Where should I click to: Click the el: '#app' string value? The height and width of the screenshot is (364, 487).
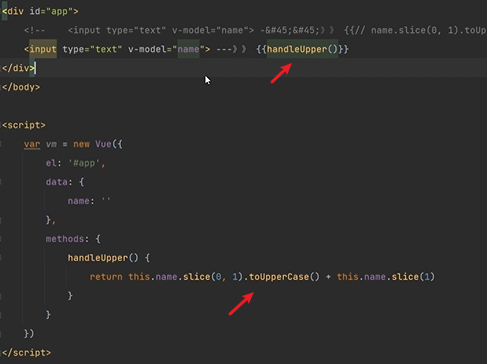(x=87, y=163)
